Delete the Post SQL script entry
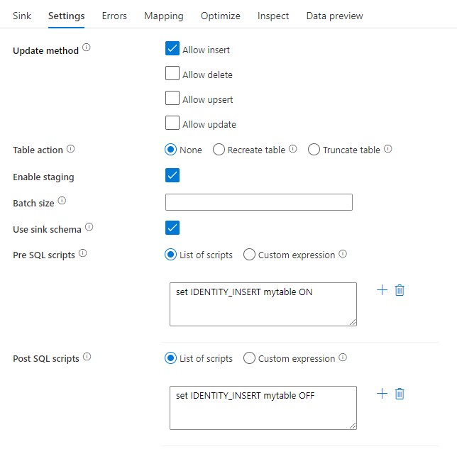Image resolution: width=457 pixels, height=476 pixels. point(400,394)
